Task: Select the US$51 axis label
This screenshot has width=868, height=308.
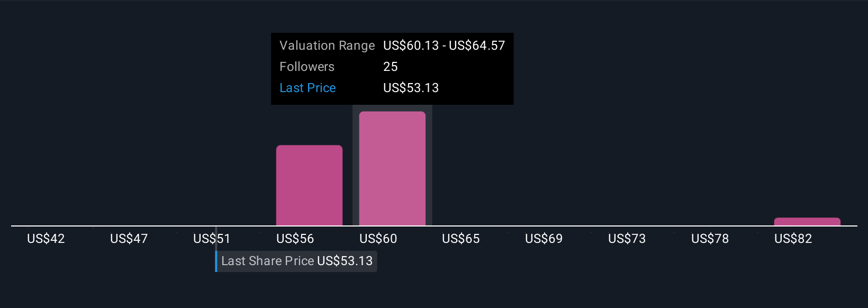Action: click(x=212, y=239)
